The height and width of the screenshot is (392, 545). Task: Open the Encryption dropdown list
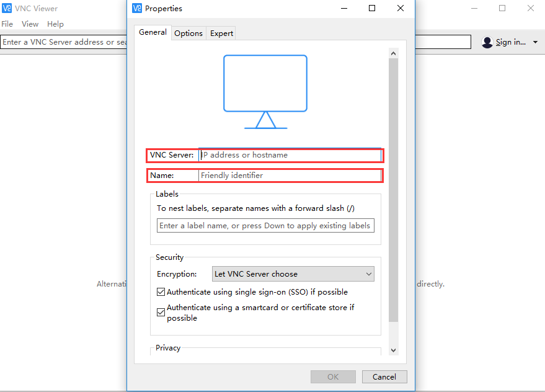point(293,274)
